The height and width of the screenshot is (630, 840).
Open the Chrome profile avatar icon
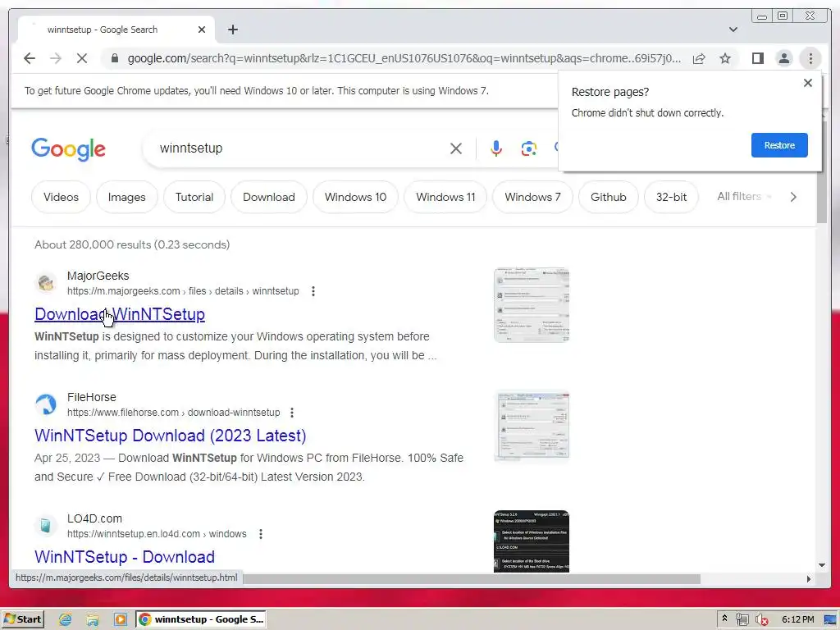783,58
